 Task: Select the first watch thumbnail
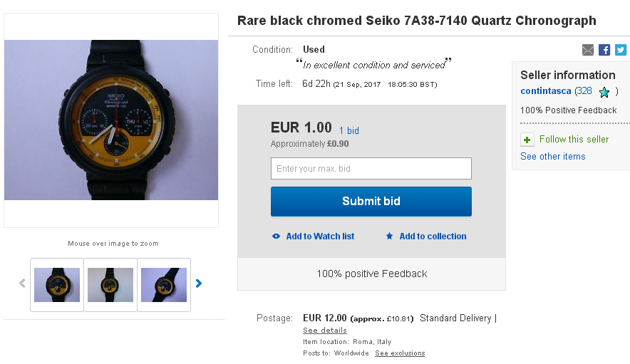(x=57, y=284)
